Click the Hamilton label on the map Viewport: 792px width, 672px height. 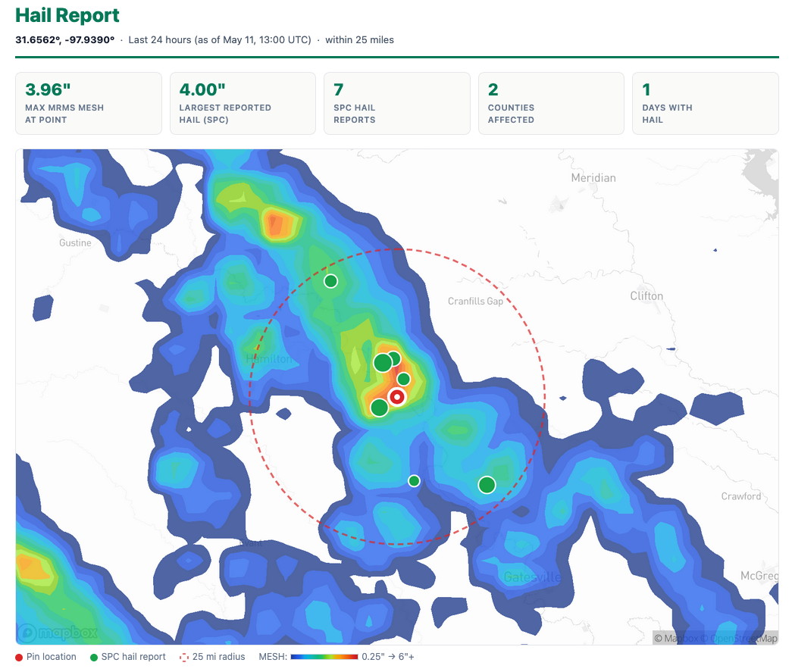pyautogui.click(x=269, y=359)
